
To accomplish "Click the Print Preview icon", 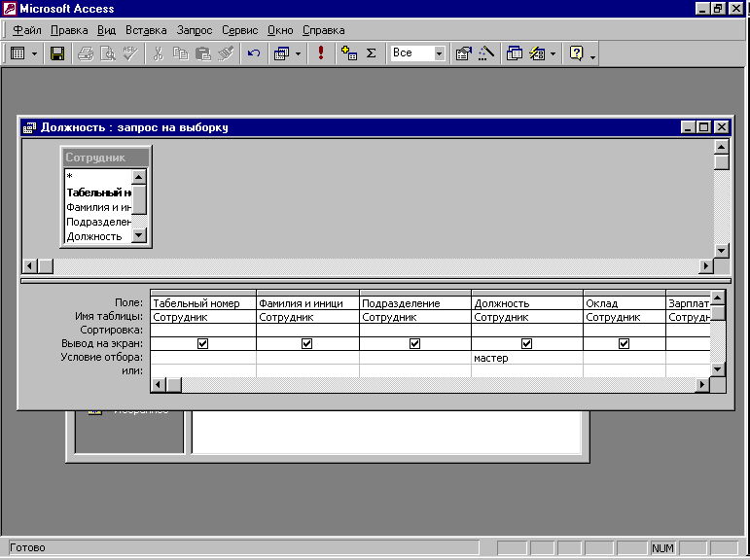I will click(x=108, y=53).
